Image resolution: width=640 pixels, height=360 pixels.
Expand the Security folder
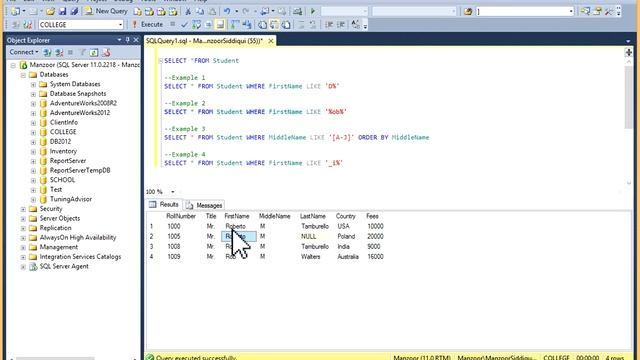[x=23, y=209]
